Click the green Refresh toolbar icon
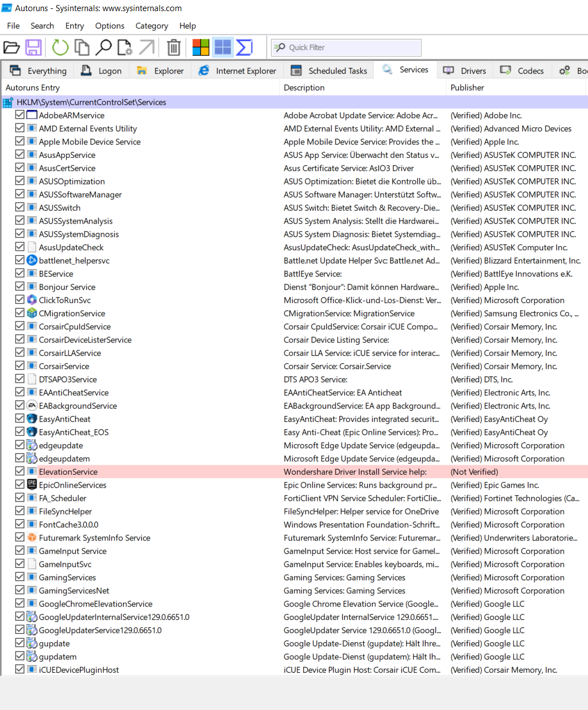This screenshot has height=710, width=588. 60,48
